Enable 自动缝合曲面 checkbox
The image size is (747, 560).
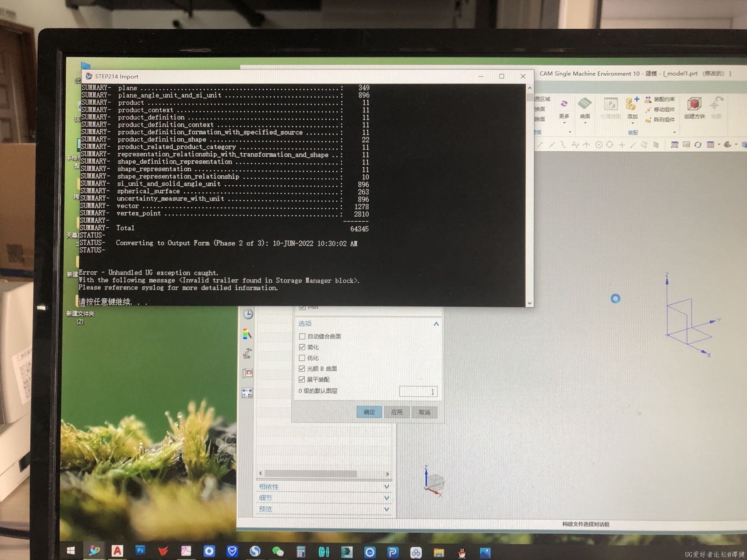pyautogui.click(x=302, y=336)
